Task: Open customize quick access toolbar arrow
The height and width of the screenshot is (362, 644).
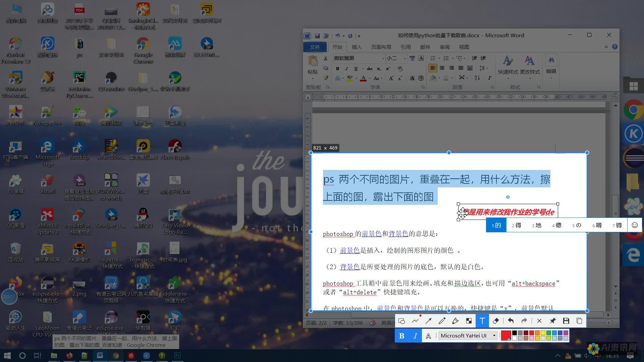Action: coord(359,36)
